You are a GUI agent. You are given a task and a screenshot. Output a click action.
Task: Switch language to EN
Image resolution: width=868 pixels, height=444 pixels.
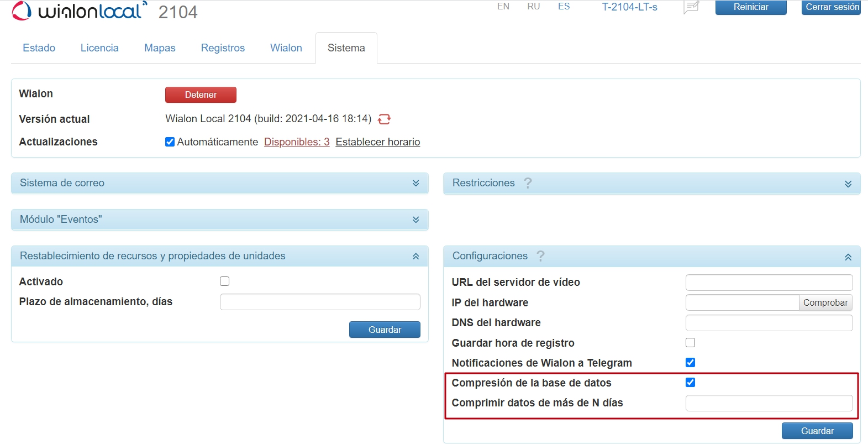503,7
